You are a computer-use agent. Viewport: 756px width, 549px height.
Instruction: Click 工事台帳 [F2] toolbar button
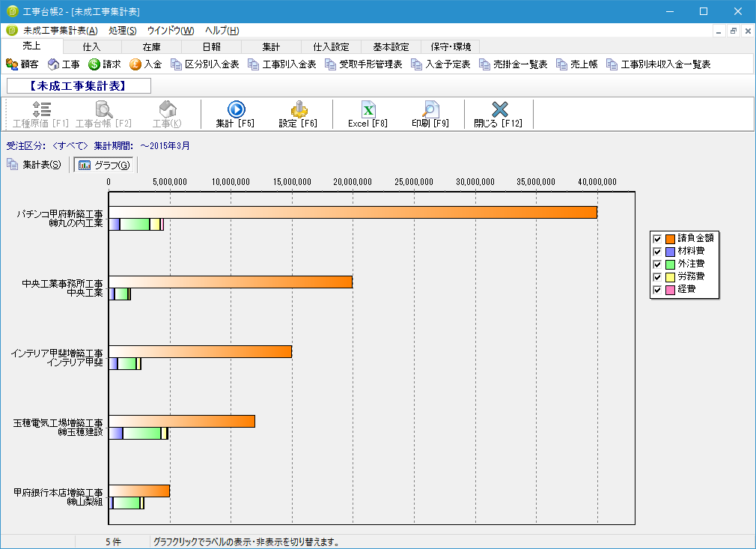coord(103,115)
